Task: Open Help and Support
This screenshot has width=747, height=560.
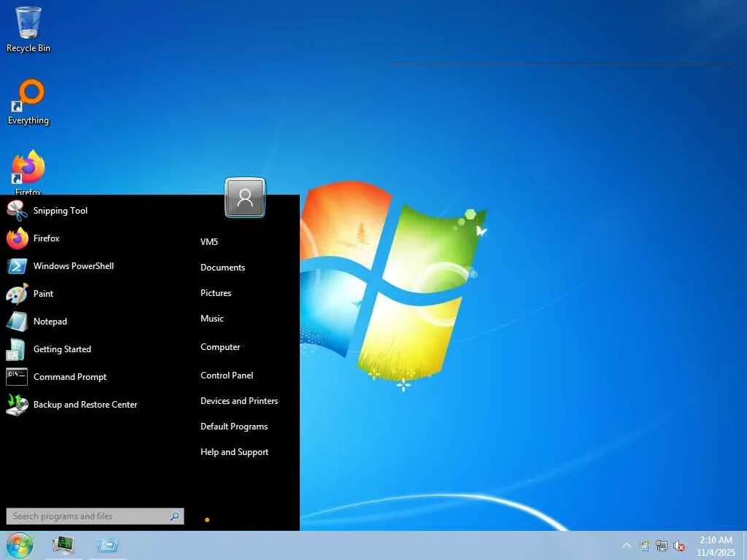Action: (234, 452)
